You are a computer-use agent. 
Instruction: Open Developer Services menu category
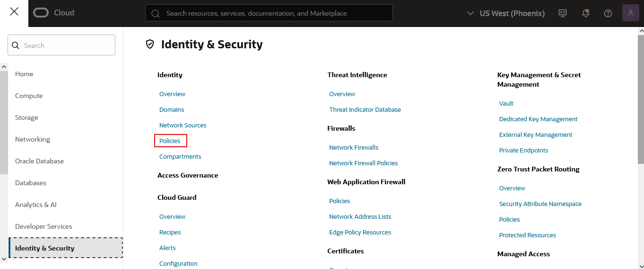44,226
